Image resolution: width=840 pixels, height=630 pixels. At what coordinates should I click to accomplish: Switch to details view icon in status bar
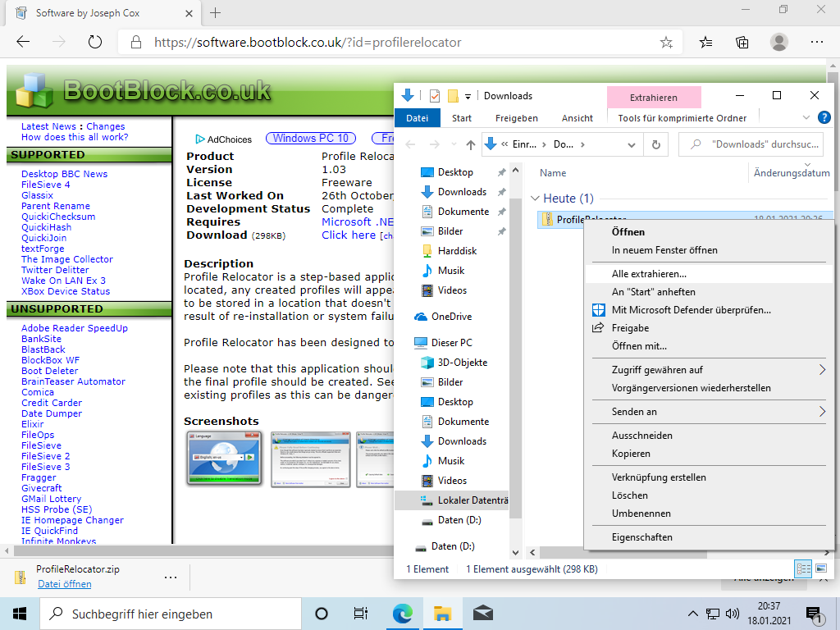coord(804,568)
